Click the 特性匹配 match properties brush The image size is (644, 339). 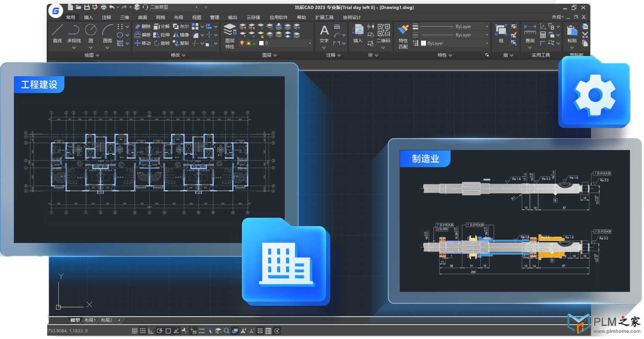click(x=403, y=36)
